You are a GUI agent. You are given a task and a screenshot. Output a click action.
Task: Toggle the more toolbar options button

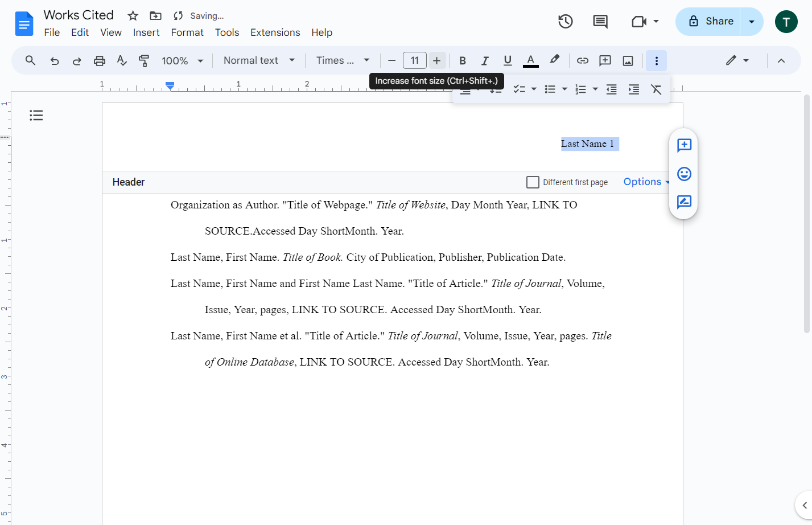pos(656,60)
